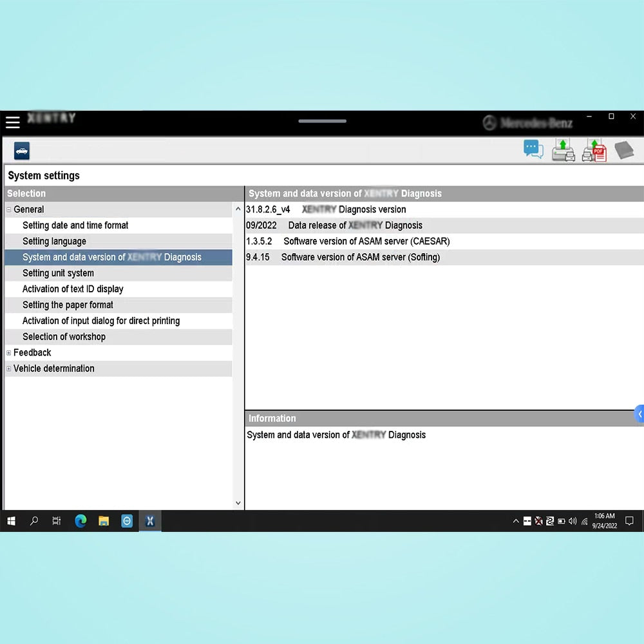Open the Windows Start menu
Screen dimensions: 644x644
pos(12,521)
